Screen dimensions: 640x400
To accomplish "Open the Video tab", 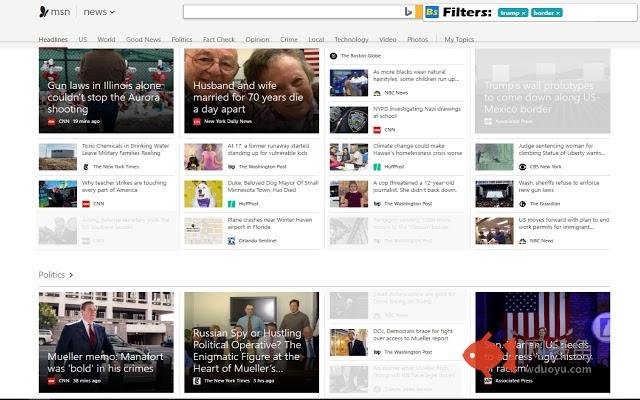I will (387, 39).
